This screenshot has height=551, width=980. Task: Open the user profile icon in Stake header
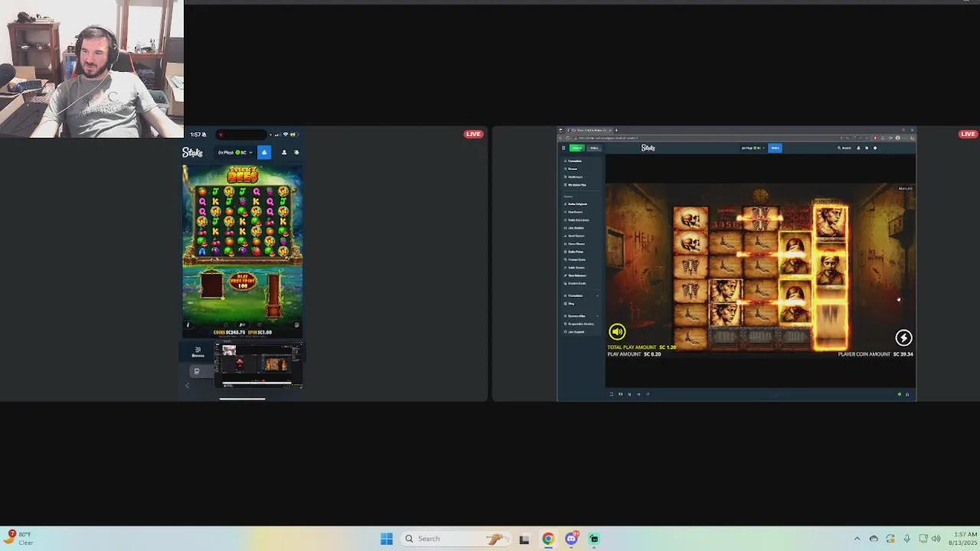[x=858, y=148]
